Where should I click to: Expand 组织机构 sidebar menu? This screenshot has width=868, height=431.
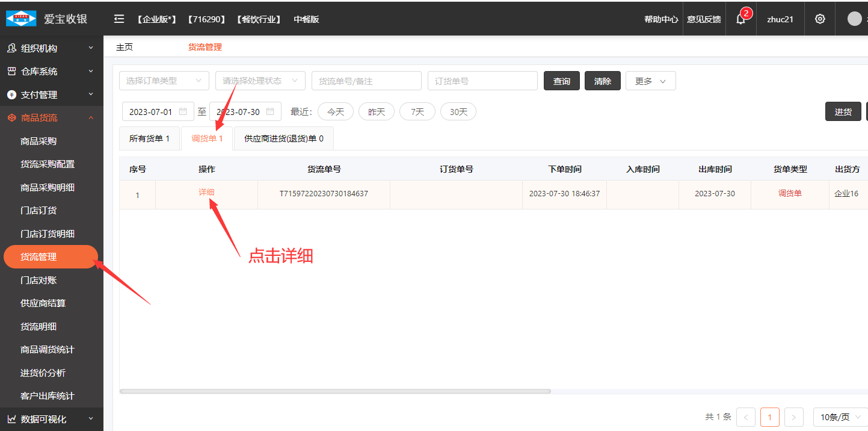(x=51, y=48)
